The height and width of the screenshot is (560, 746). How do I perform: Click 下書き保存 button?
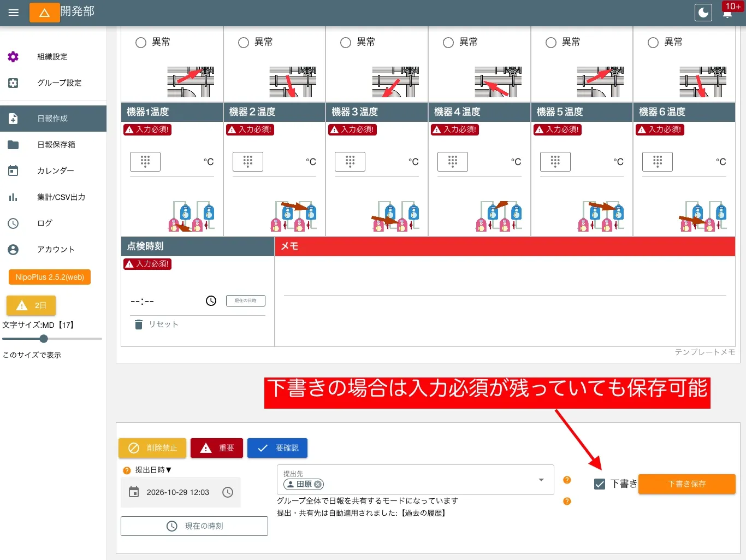[x=687, y=484]
